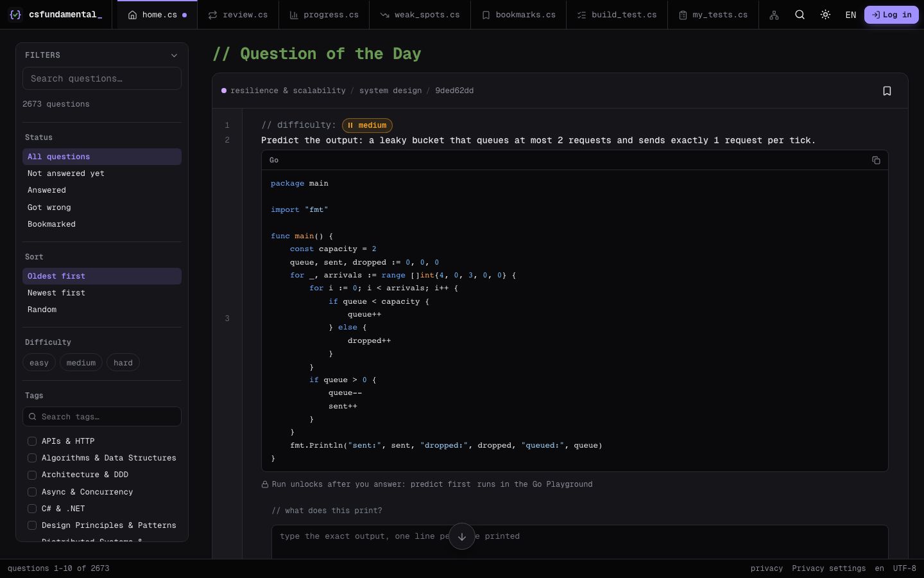Click the padlock icon beside Run unlocks
Viewport: 924px width, 578px height.
(265, 484)
